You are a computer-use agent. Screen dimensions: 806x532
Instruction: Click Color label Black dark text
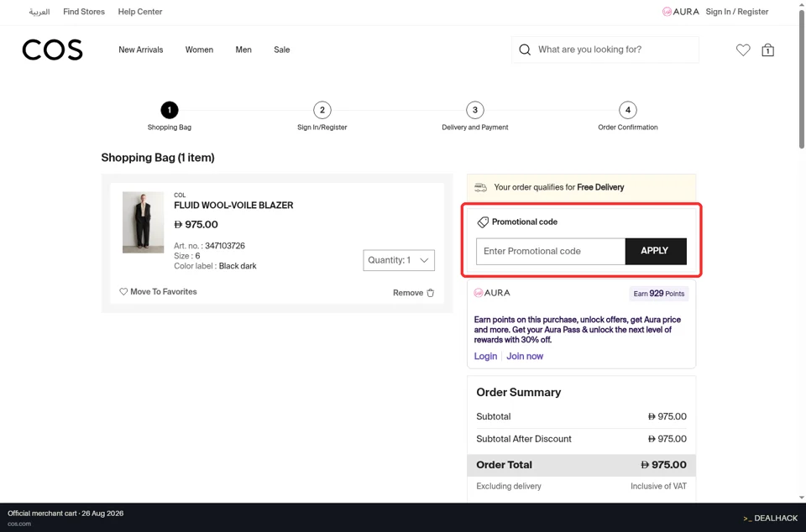click(x=215, y=266)
